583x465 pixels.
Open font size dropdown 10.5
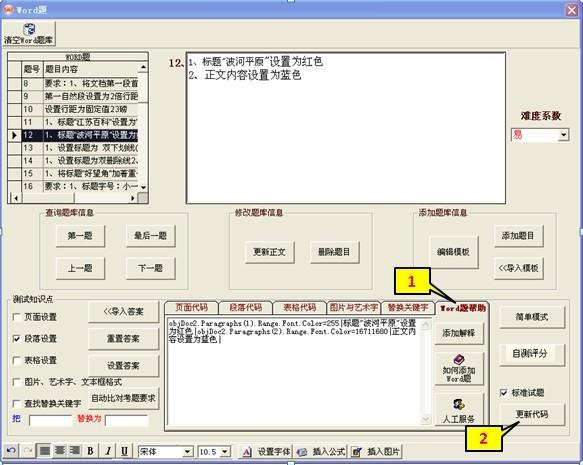pyautogui.click(x=225, y=452)
